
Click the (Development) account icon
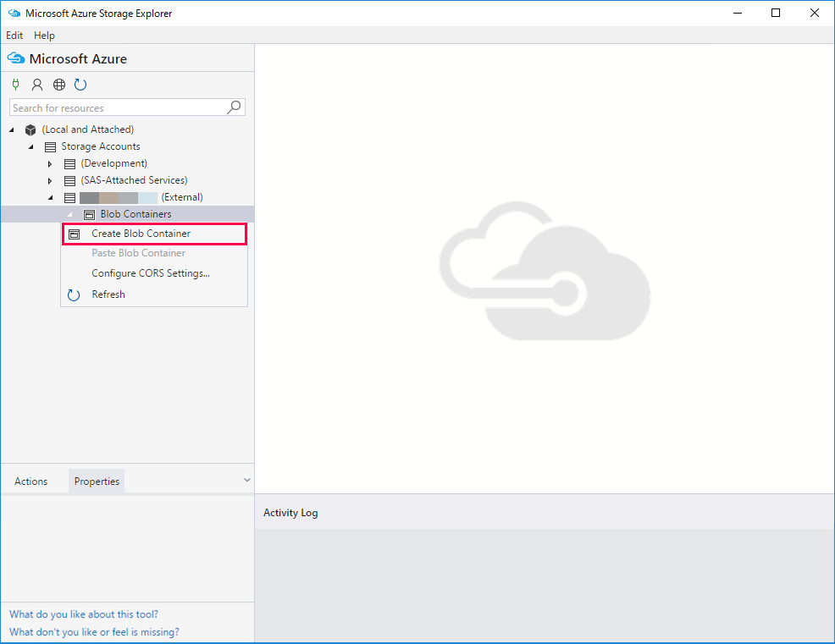coord(69,164)
